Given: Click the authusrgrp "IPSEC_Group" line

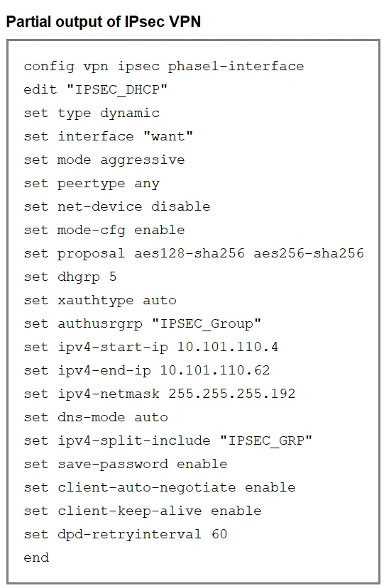Looking at the screenshot, I should (142, 324).
